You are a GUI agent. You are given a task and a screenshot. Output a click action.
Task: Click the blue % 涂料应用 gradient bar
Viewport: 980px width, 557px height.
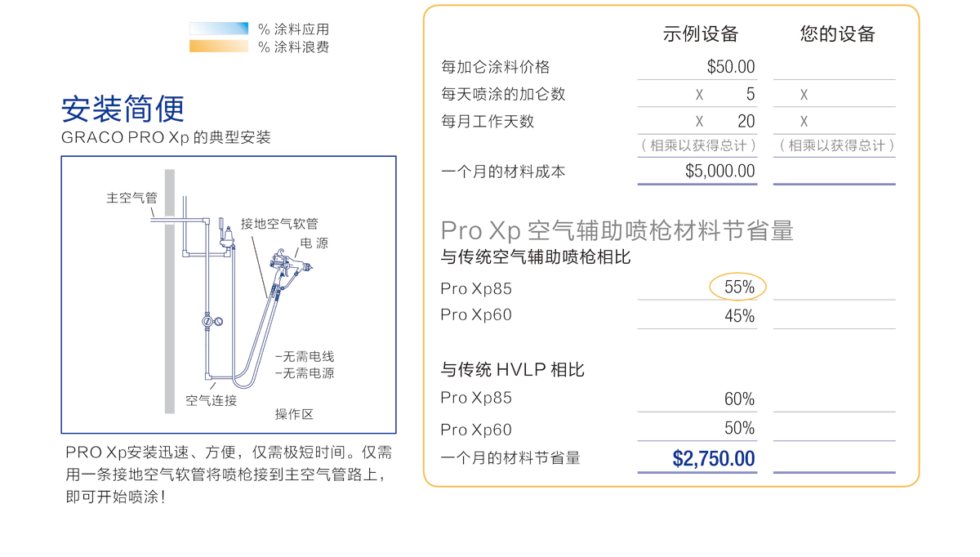pos(219,28)
